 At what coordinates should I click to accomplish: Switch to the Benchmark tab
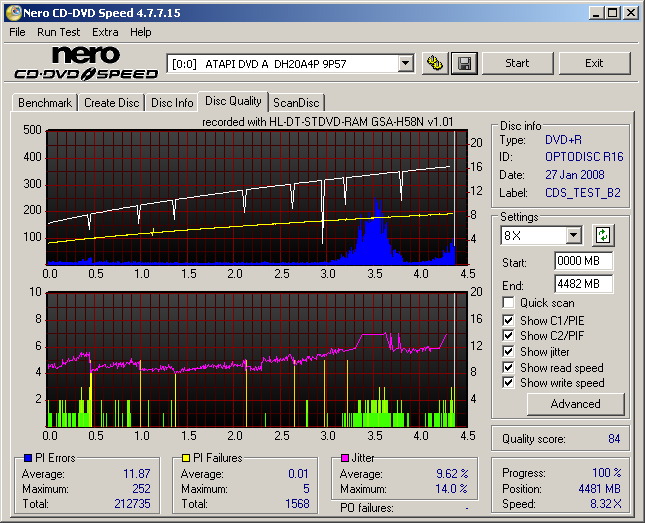point(45,102)
